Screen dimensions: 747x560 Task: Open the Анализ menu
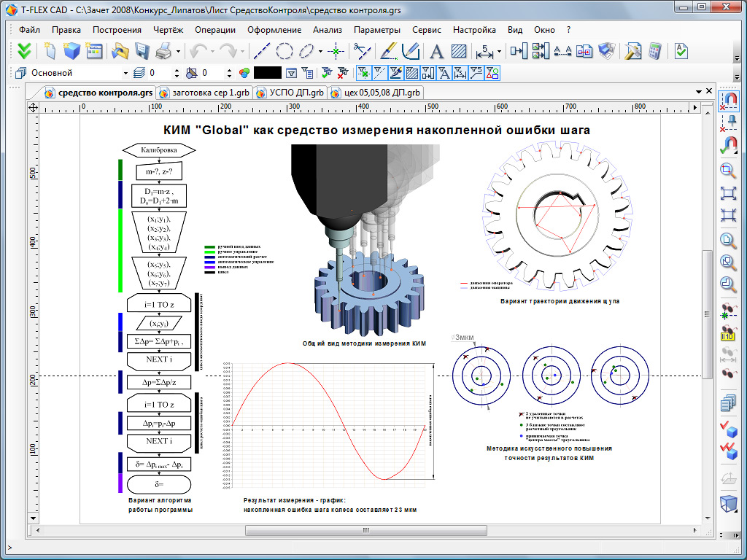tap(328, 29)
